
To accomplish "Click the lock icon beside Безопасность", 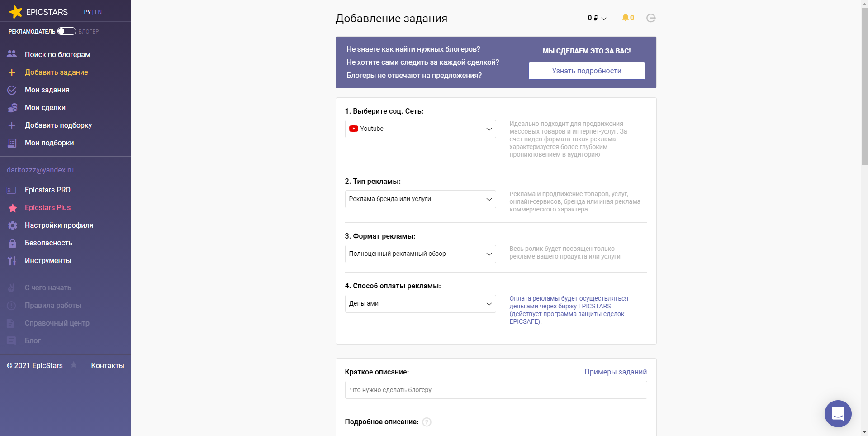I will [13, 243].
